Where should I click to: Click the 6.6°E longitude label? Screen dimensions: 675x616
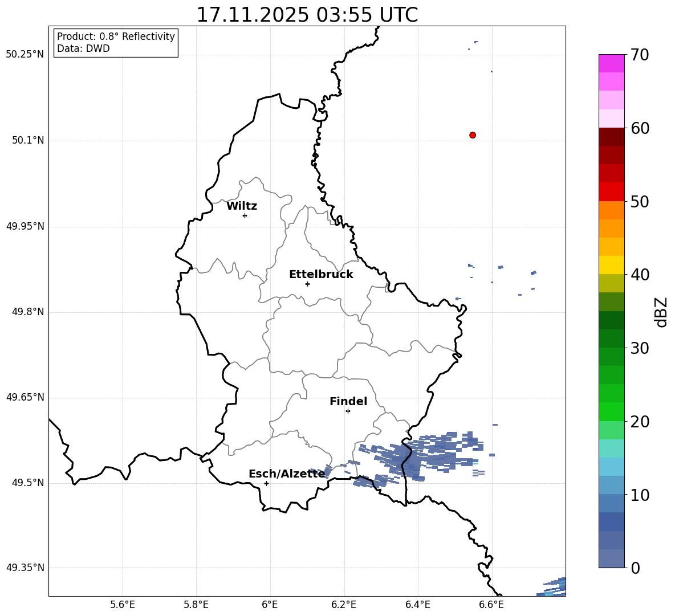491,605
